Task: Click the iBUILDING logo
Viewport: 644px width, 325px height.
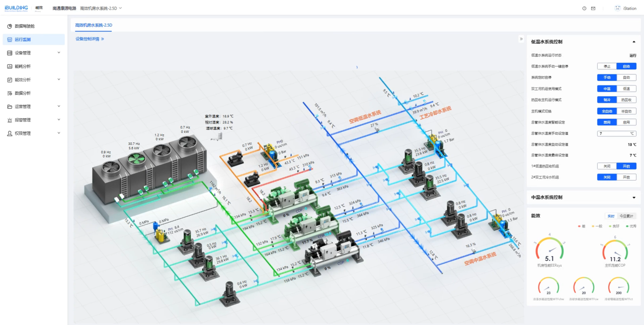Action: [x=16, y=8]
